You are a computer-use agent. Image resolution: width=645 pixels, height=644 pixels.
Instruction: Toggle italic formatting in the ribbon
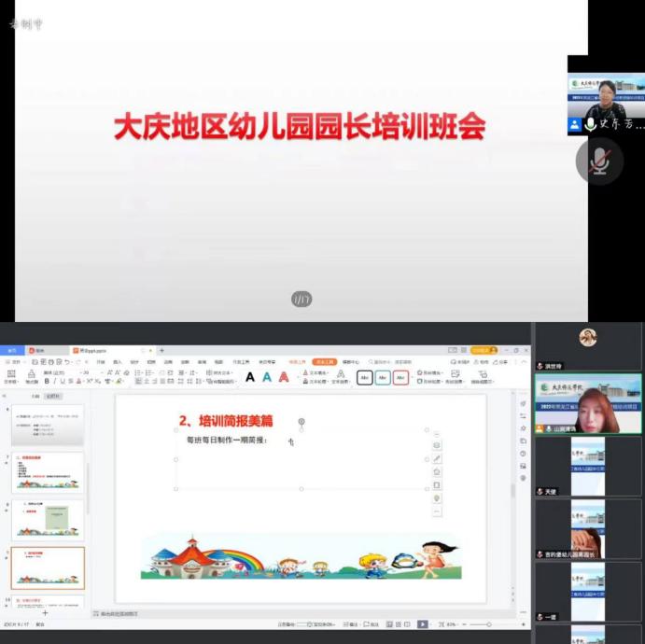click(55, 381)
